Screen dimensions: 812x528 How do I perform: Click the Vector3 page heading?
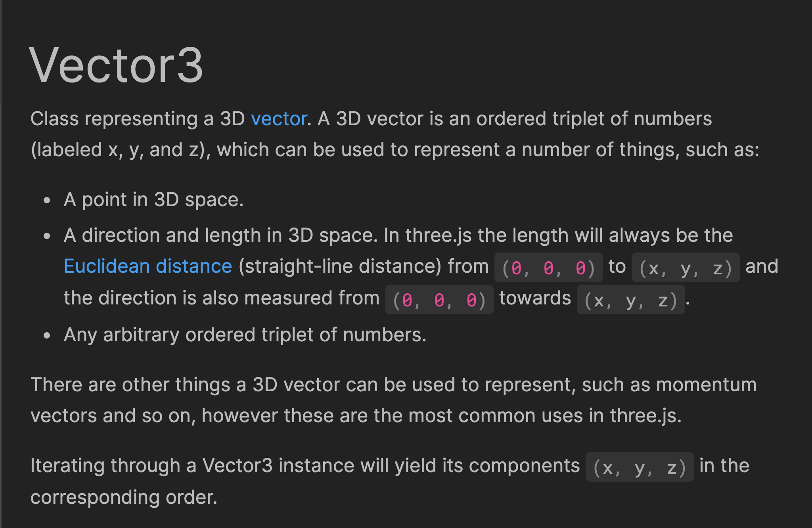pyautogui.click(x=116, y=65)
